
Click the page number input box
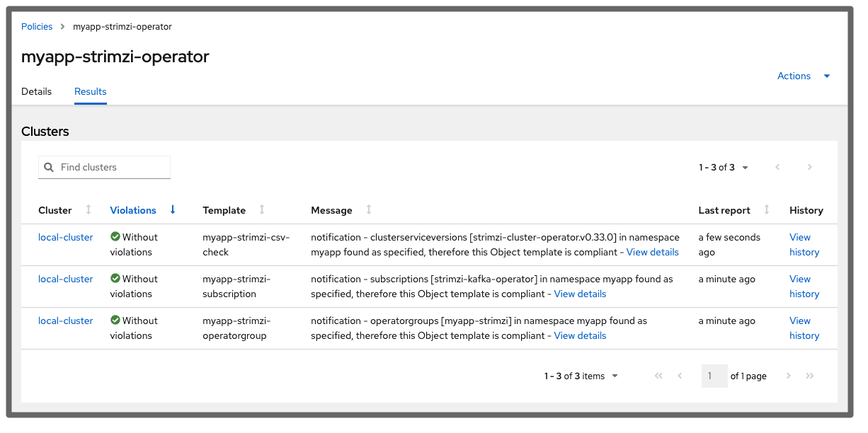coord(713,376)
